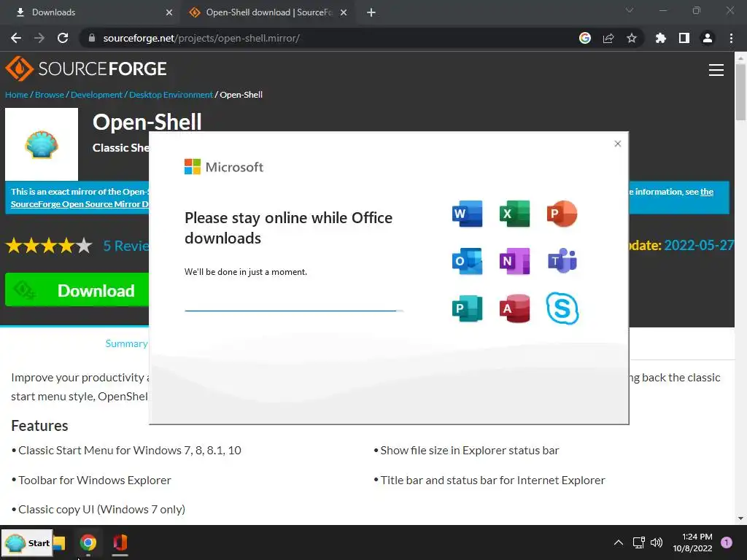Click 'Classic Start Menu for Windows' feature text
The height and width of the screenshot is (560, 747).
click(x=130, y=451)
